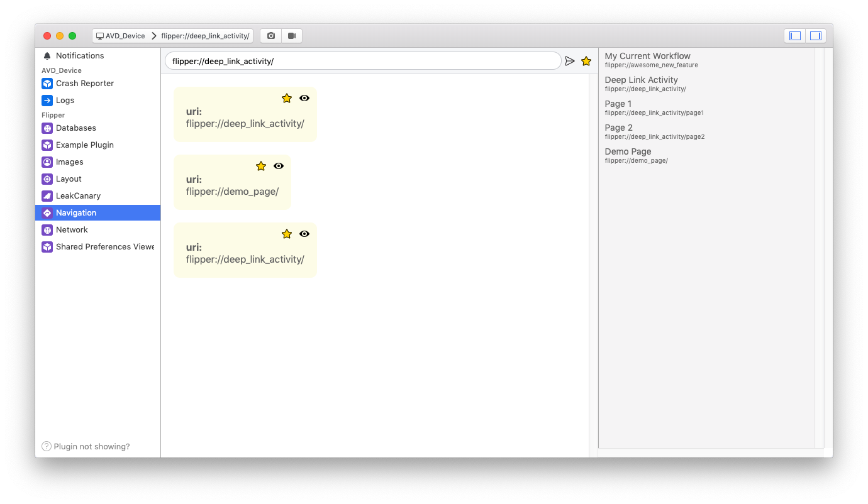Screen dimensions: 868x504
Task: Switch to the Shared Preferences Viewer plugin
Action: click(x=104, y=246)
